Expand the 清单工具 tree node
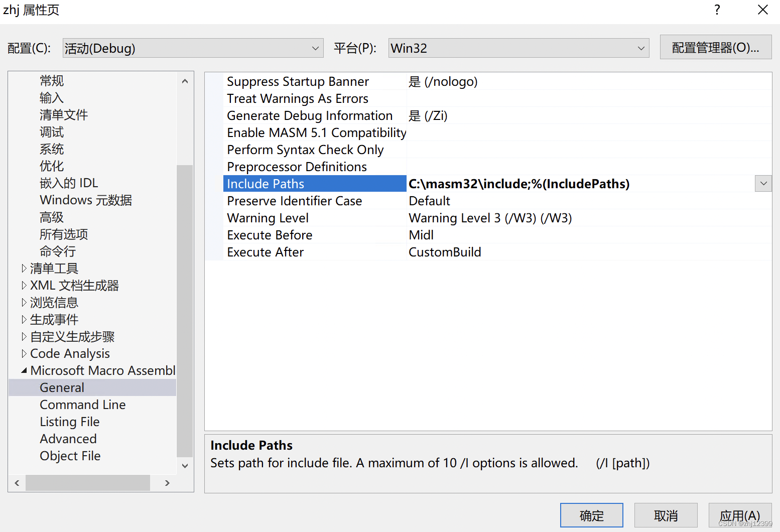Image resolution: width=780 pixels, height=532 pixels. 24,268
